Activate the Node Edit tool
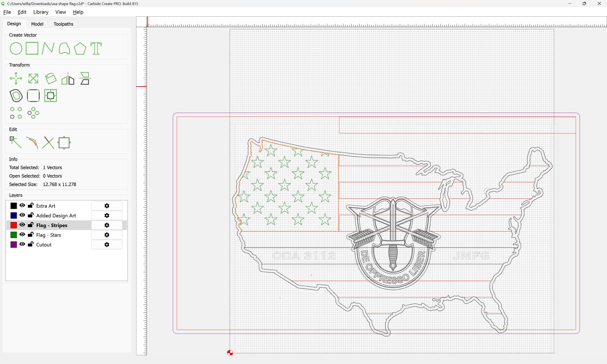Screen dimensions: 607x364 pyautogui.click(x=15, y=143)
